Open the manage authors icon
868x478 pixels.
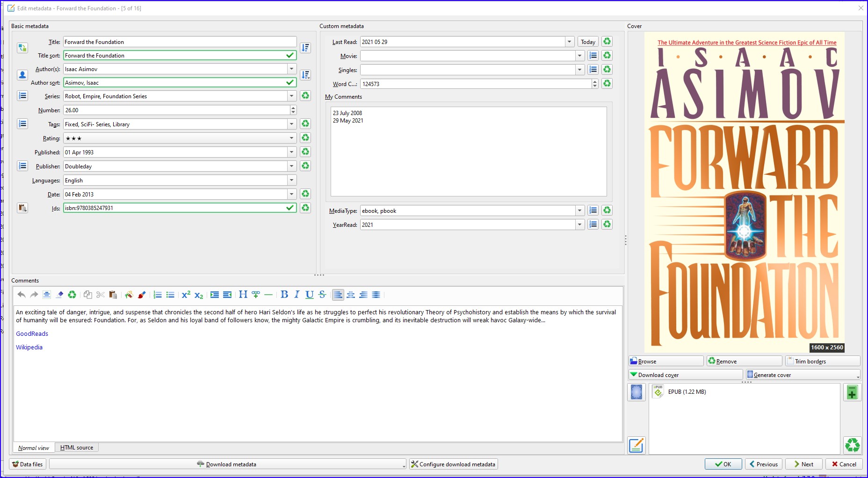[x=22, y=75]
